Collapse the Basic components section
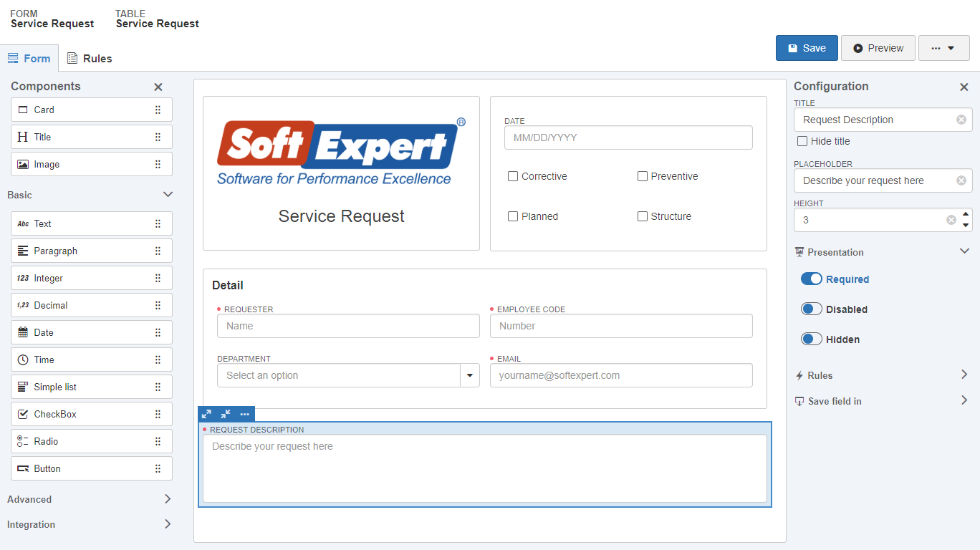The height and width of the screenshot is (550, 980). pos(168,194)
